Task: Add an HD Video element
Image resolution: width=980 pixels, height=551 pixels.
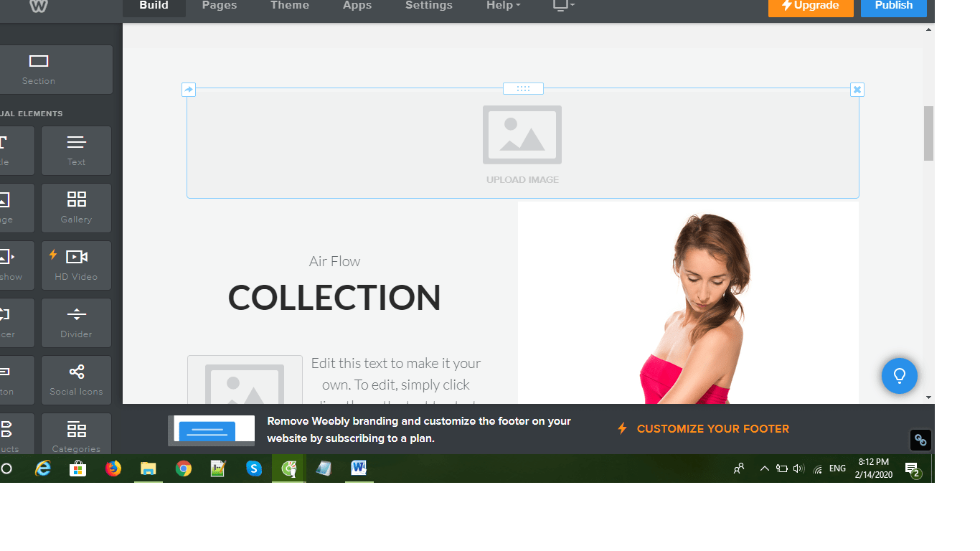Action: pos(76,265)
